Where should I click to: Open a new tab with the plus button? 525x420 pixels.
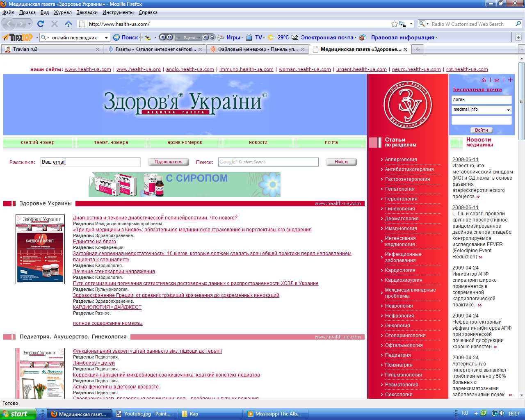[x=418, y=49]
